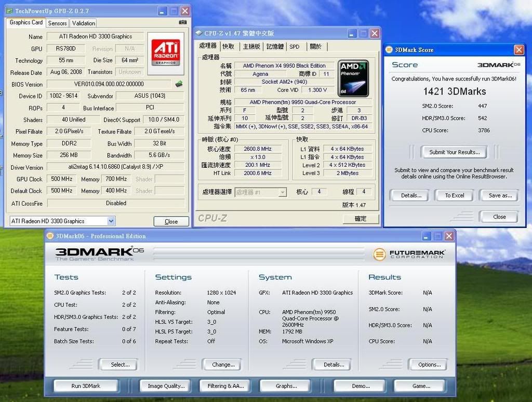The height and width of the screenshot is (402, 532).
Task: Click the Driver Version field in GPU-Z
Action: click(116, 167)
